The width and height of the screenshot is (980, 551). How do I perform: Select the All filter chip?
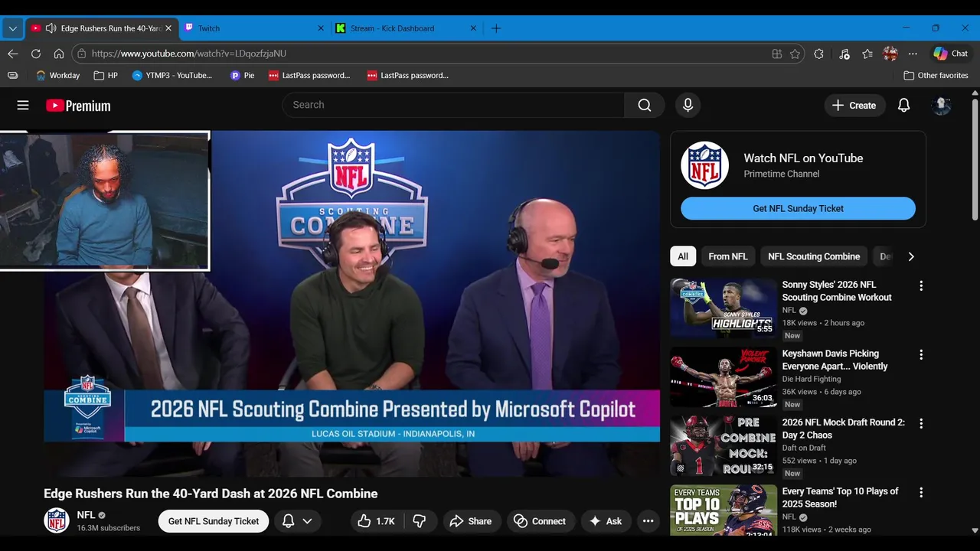tap(683, 256)
